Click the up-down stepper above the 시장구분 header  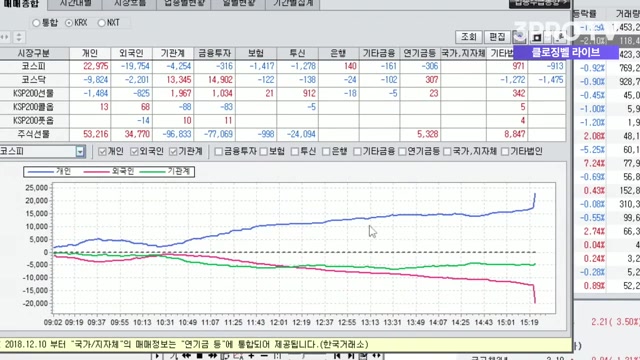pyautogui.click(x=19, y=37)
